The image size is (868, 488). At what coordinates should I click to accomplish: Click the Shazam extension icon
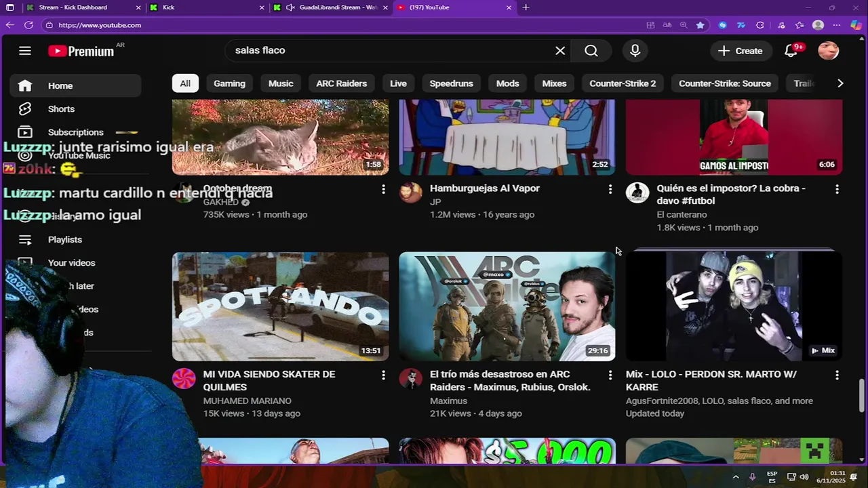point(722,25)
